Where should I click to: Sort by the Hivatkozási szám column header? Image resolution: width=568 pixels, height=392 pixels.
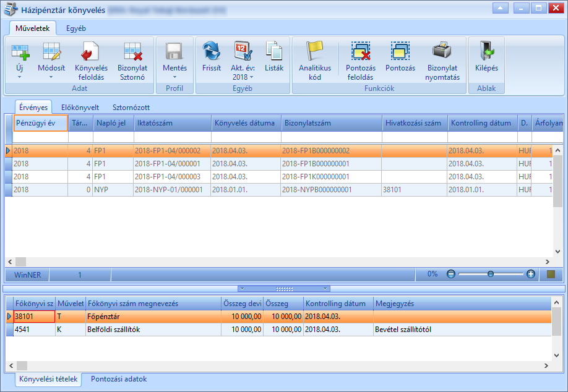415,123
